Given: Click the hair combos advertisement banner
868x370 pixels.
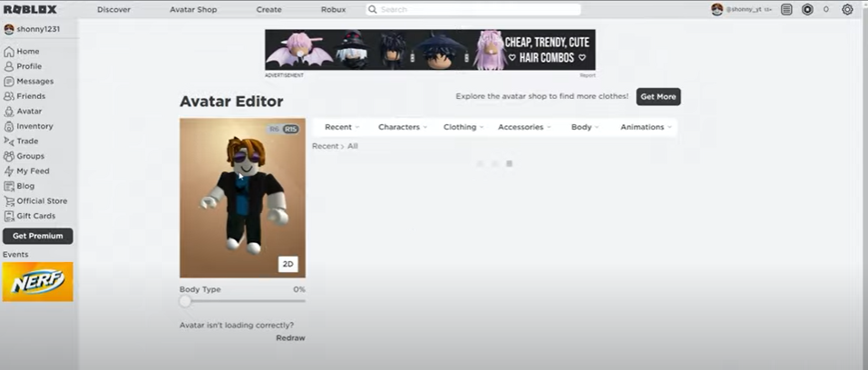Looking at the screenshot, I should click(x=430, y=50).
